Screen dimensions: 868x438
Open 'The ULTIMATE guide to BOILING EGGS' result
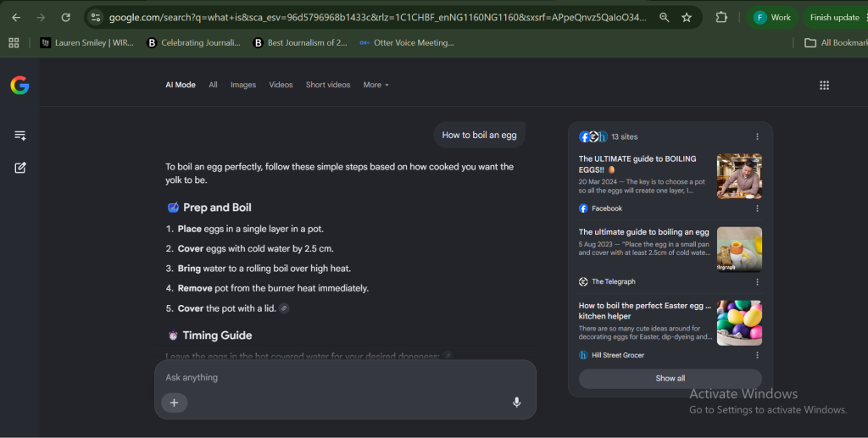pos(637,164)
